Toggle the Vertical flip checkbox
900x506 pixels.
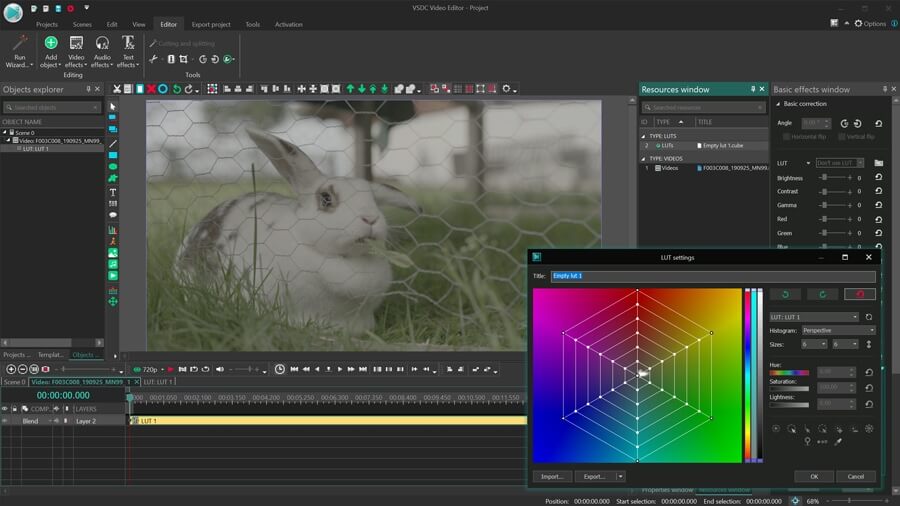(x=841, y=137)
